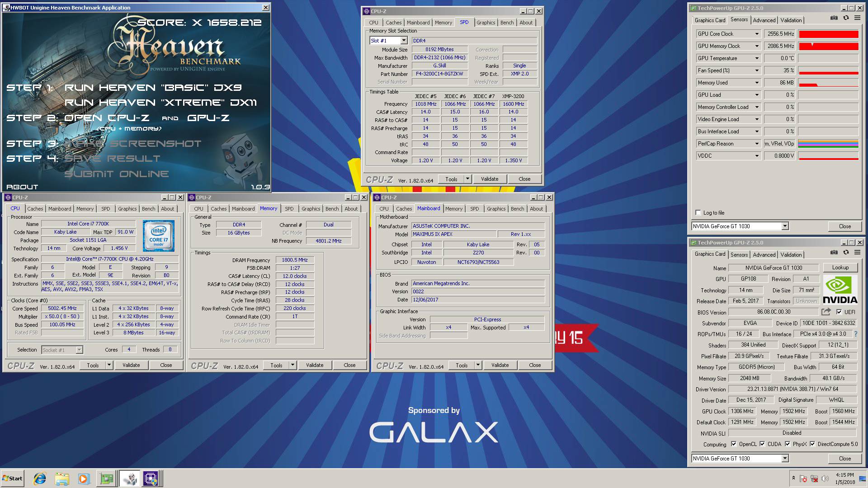This screenshot has height=488, width=868.
Task: Click the CPU-Z title icon of the SPD window
Action: click(x=366, y=11)
